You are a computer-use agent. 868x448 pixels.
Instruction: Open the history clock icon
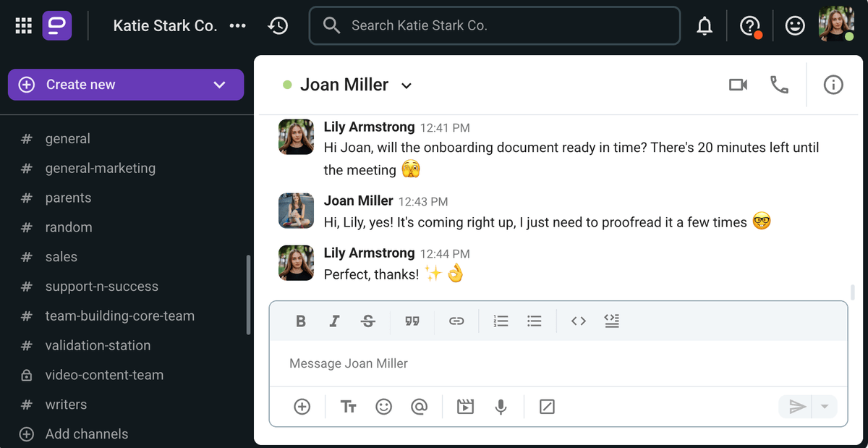[278, 26]
